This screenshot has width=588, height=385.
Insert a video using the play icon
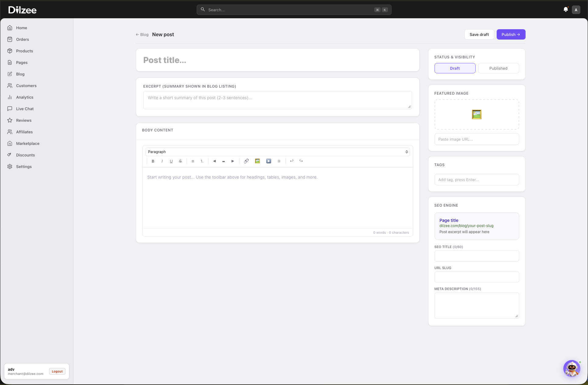click(x=269, y=161)
